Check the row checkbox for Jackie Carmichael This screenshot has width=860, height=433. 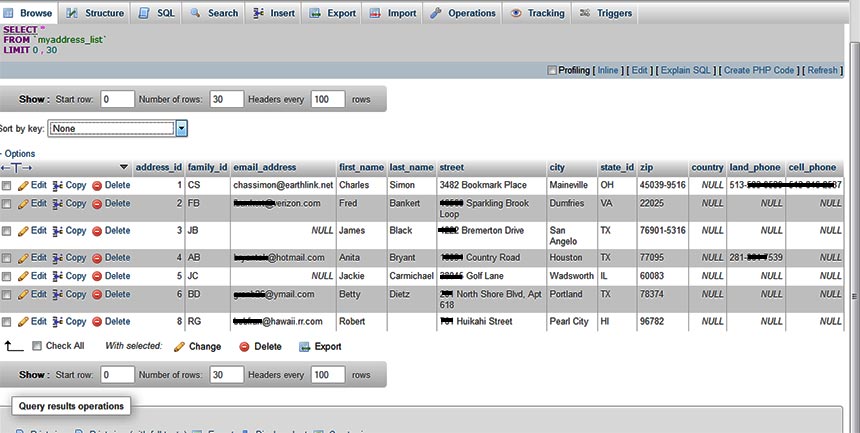click(x=6, y=277)
